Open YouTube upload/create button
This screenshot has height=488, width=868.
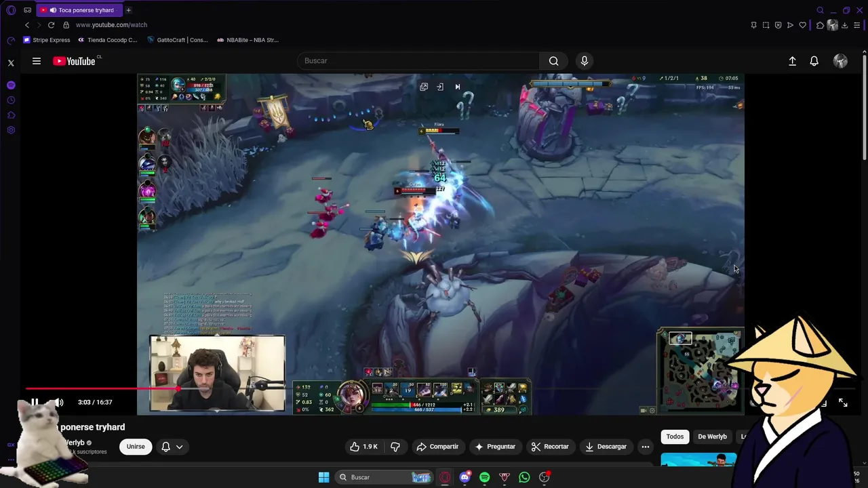(x=792, y=61)
